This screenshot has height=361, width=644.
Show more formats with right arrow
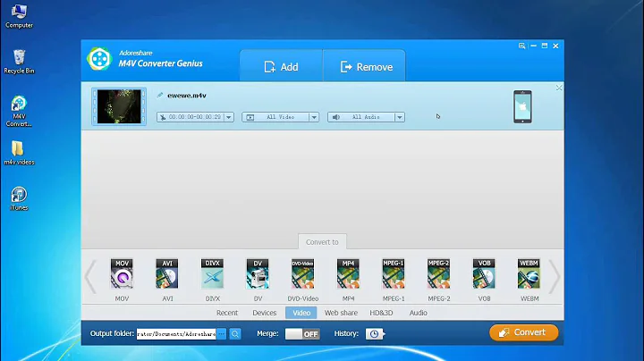click(555, 276)
